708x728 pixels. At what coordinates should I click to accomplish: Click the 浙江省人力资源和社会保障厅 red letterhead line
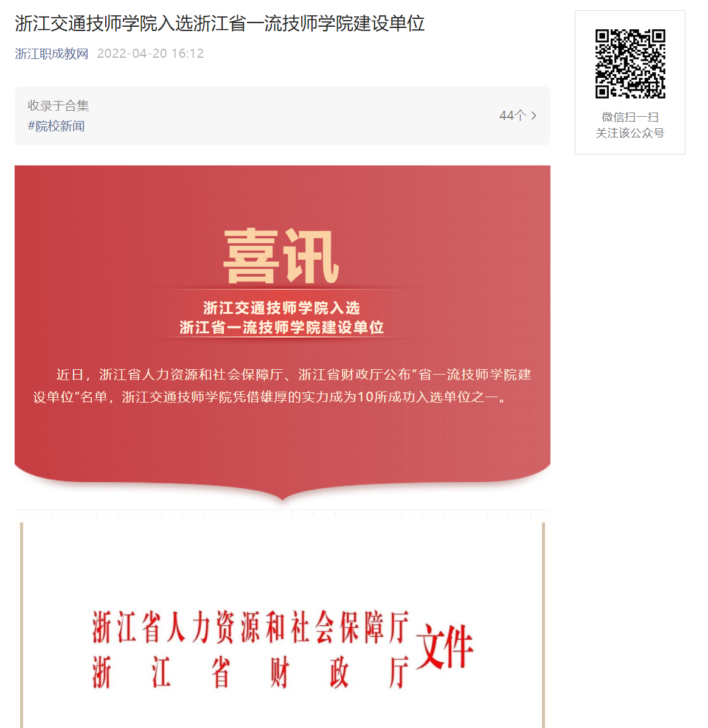pos(250,627)
